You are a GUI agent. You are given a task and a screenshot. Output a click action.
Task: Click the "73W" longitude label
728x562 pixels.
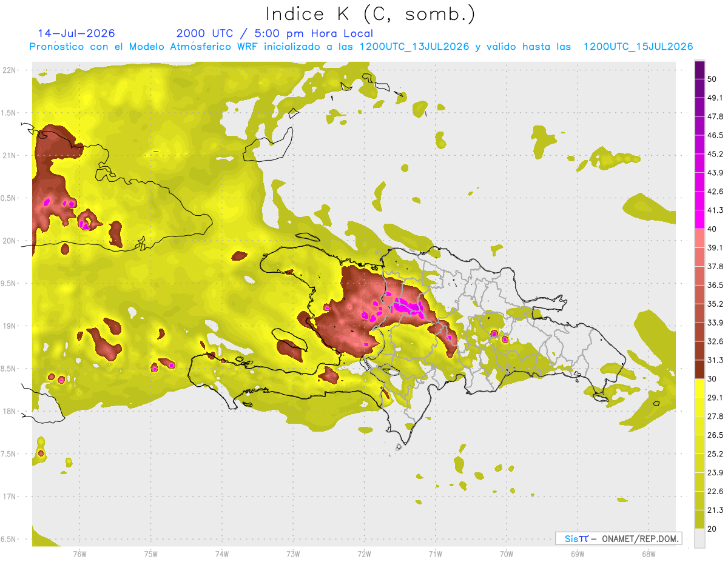[x=293, y=554]
